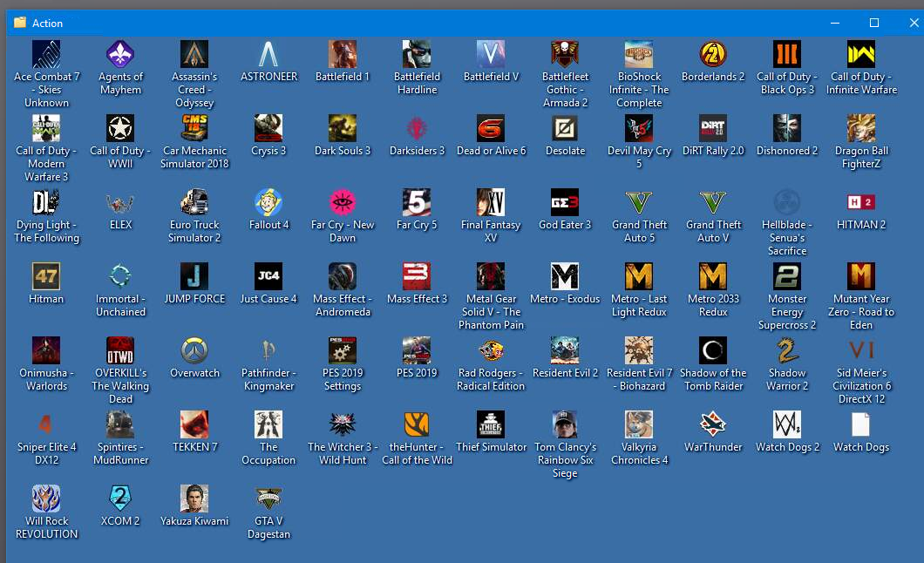This screenshot has width=924, height=563.
Task: Click Hellblade Senua's Sacrifice icon
Action: (x=787, y=202)
